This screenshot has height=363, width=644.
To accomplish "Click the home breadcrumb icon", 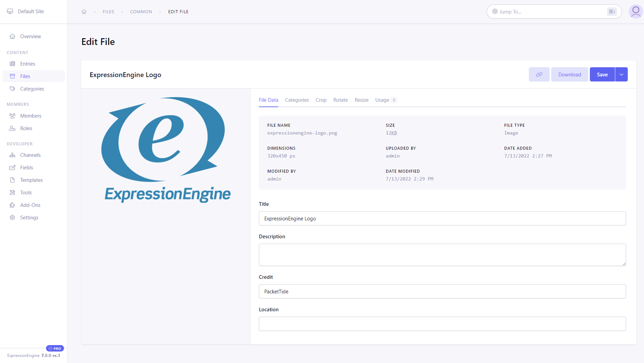I will 84,11.
